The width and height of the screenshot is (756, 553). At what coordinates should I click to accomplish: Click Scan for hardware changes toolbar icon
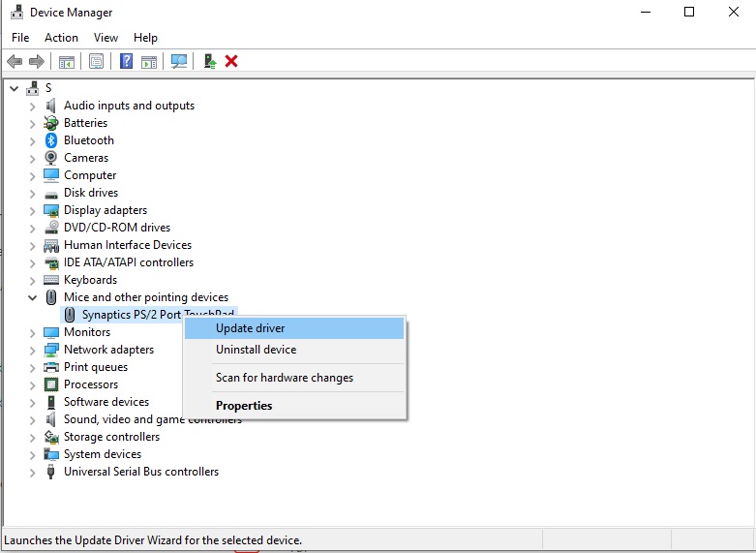point(179,61)
